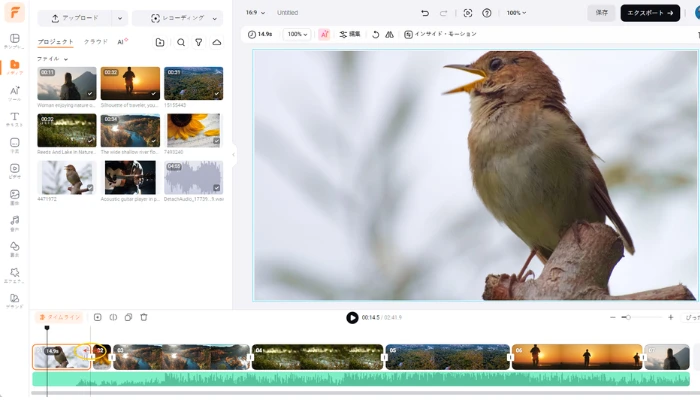Open the Text tool in the left sidebar

(14, 118)
